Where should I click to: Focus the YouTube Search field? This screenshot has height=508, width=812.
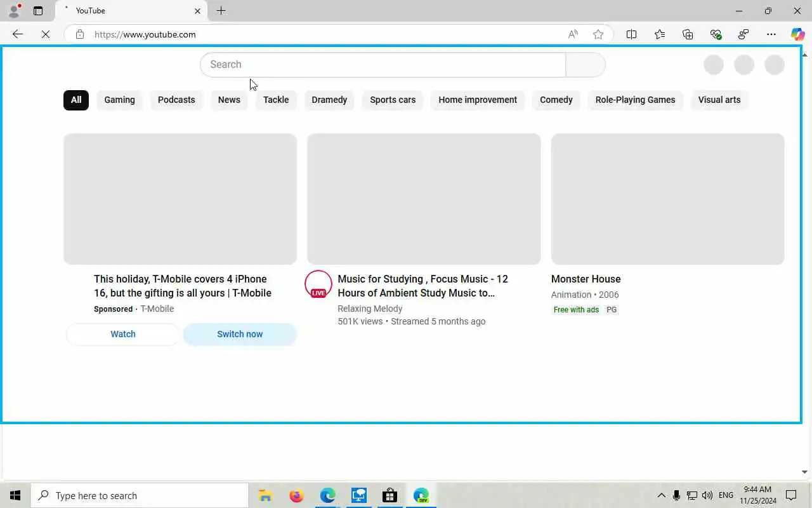click(x=383, y=65)
